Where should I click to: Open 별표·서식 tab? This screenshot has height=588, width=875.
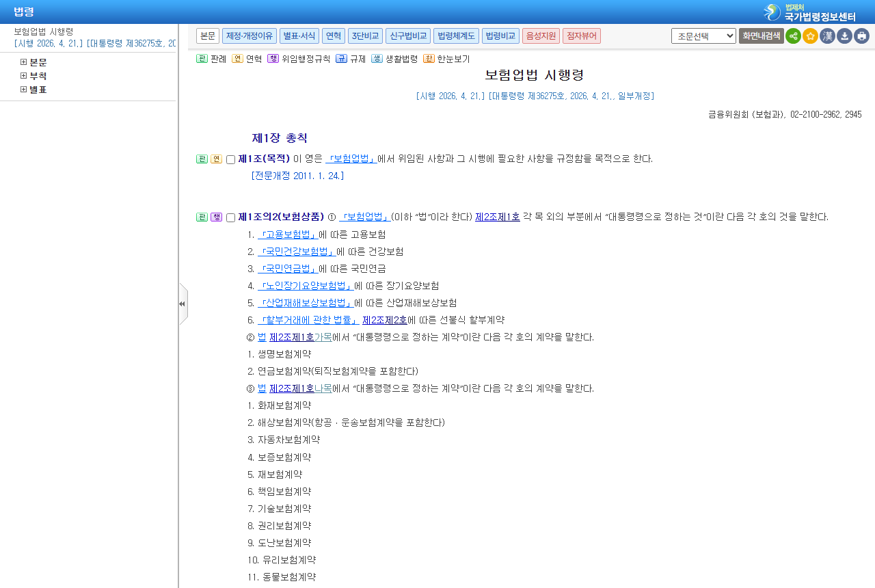299,36
